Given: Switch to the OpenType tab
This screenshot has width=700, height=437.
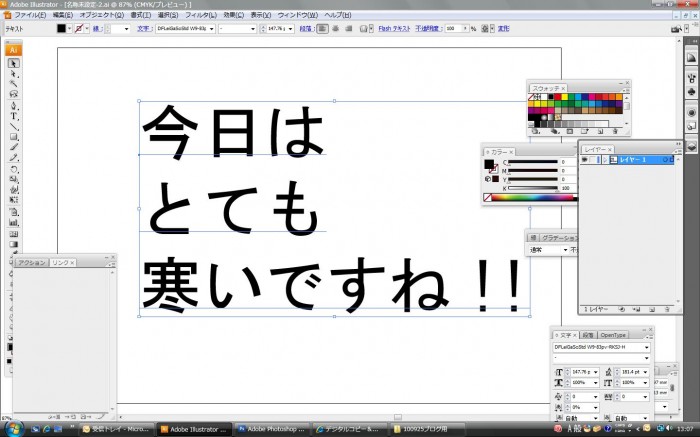Looking at the screenshot, I should coord(612,335).
